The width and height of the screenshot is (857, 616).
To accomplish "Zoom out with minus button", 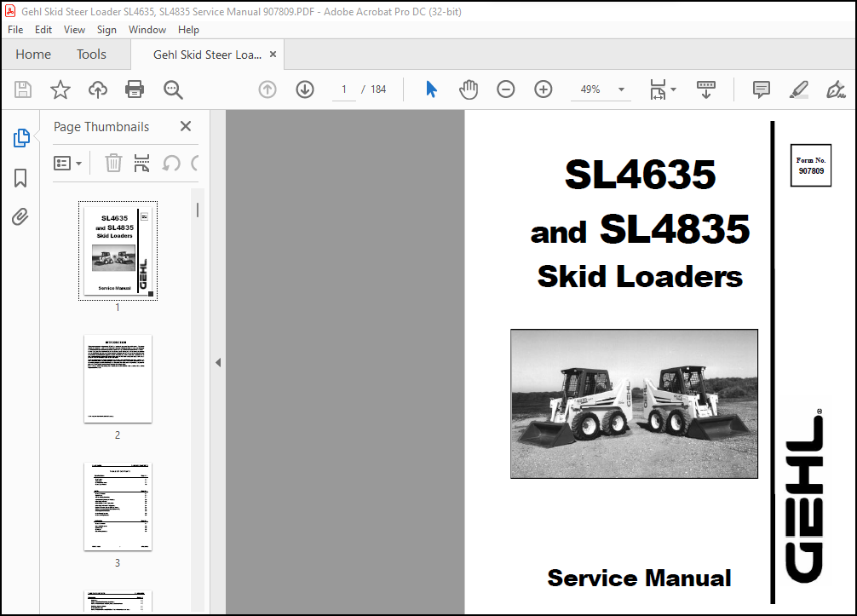I will coord(505,89).
